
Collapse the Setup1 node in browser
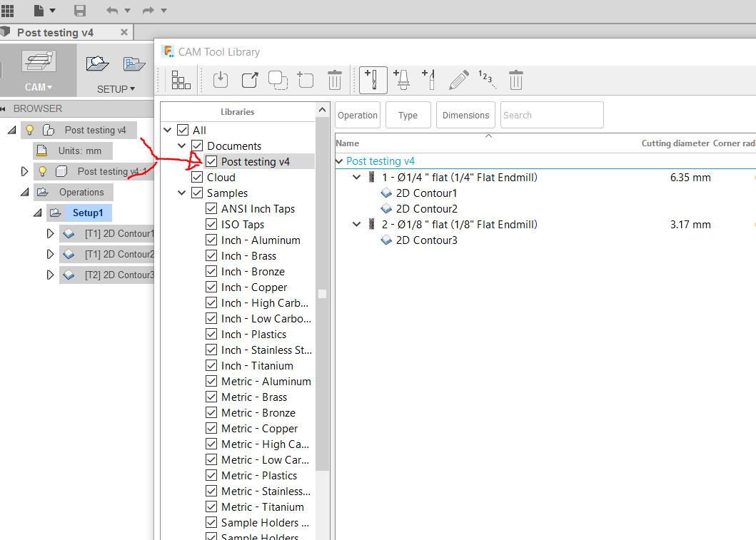point(37,213)
